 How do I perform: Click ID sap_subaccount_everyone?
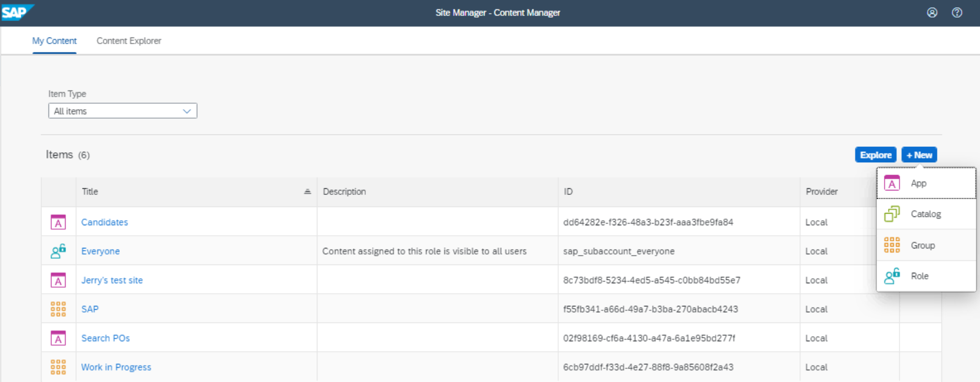[x=619, y=251]
